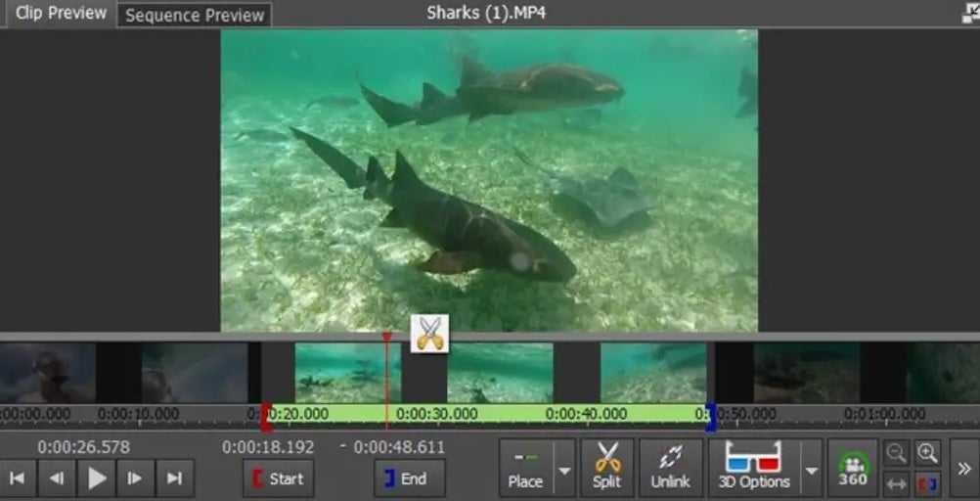The width and height of the screenshot is (980, 501).
Task: Click the Split scissors button
Action: tap(607, 467)
